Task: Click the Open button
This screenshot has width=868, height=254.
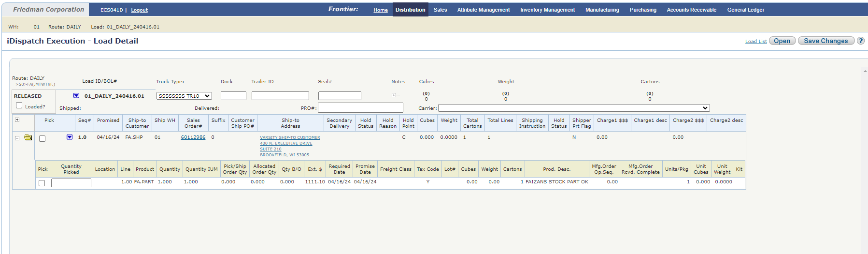Action: tap(782, 41)
